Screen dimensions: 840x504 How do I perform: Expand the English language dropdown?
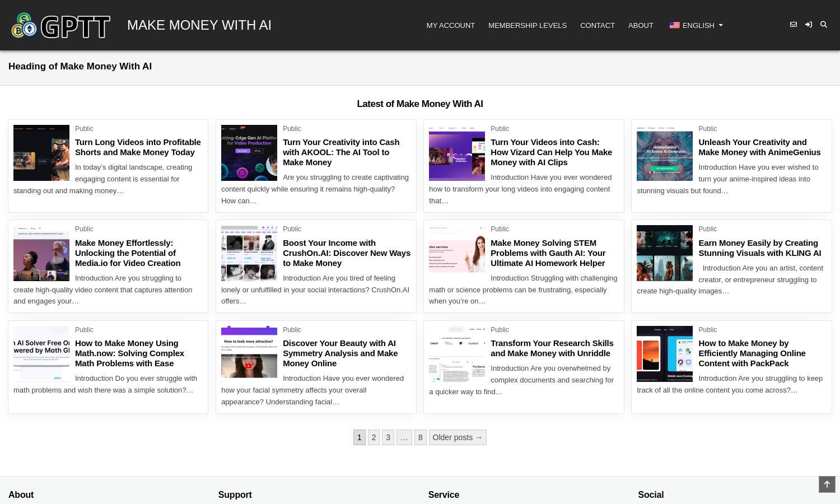pos(696,25)
